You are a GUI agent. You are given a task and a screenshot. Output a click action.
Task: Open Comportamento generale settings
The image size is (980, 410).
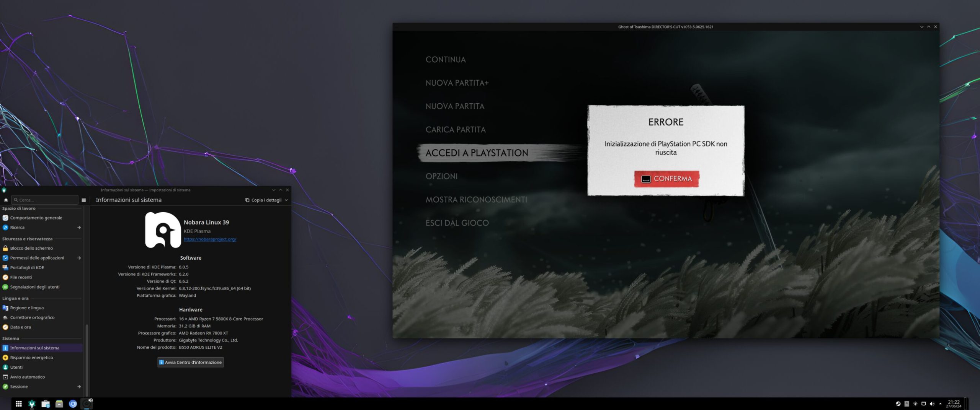[x=41, y=218]
